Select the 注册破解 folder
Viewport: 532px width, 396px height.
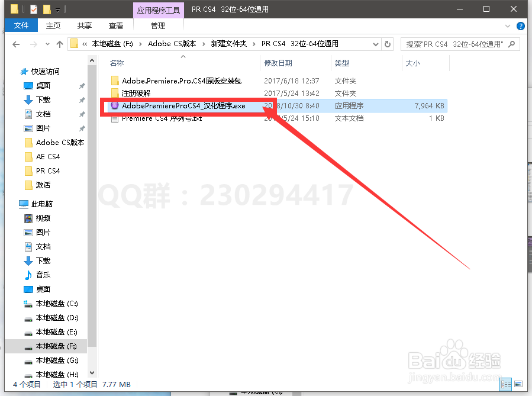pos(136,94)
